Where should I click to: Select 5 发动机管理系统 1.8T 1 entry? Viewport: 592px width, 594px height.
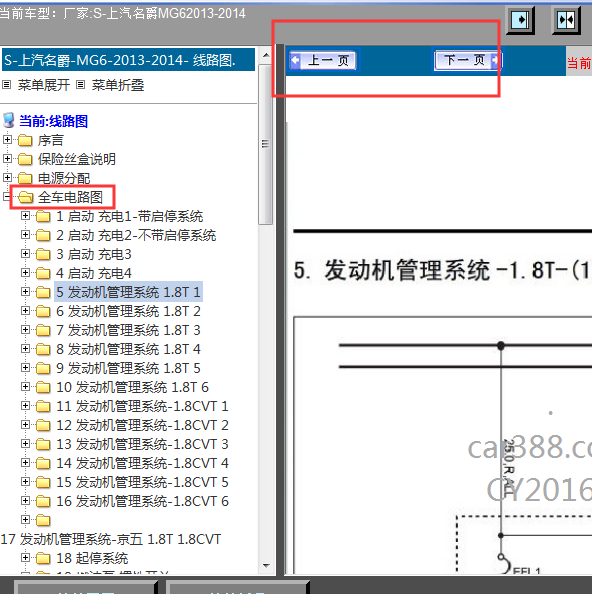point(128,292)
